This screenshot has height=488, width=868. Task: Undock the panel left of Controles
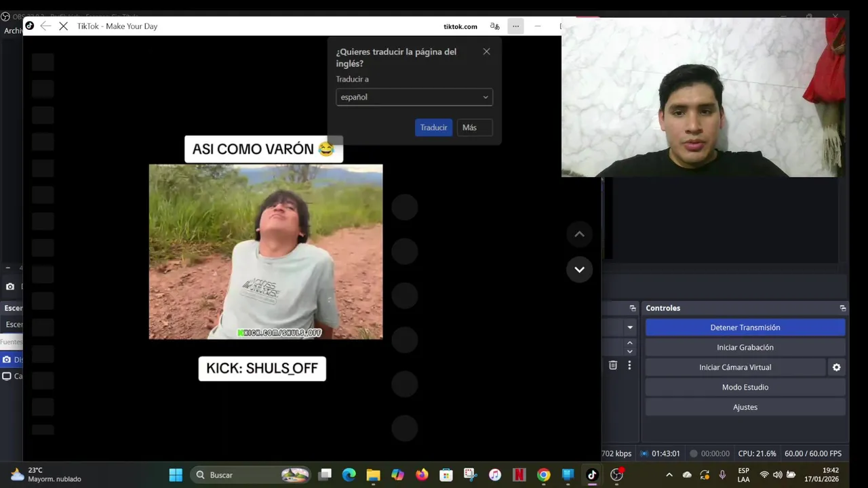click(633, 308)
